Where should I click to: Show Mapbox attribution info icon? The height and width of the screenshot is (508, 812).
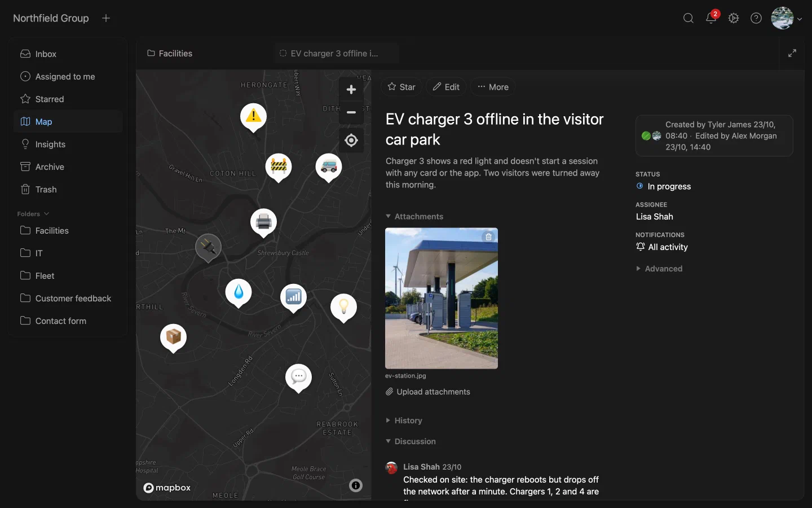356,485
